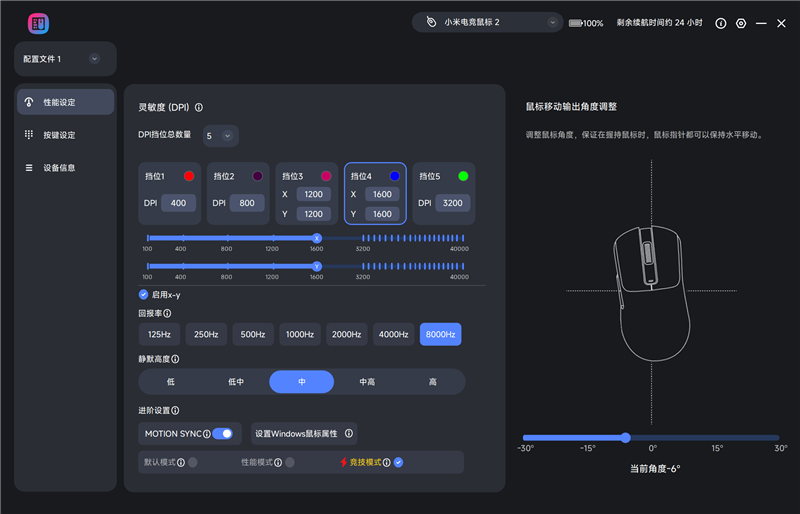
Task: Switch to 按键设定 tab
Action: pyautogui.click(x=65, y=135)
